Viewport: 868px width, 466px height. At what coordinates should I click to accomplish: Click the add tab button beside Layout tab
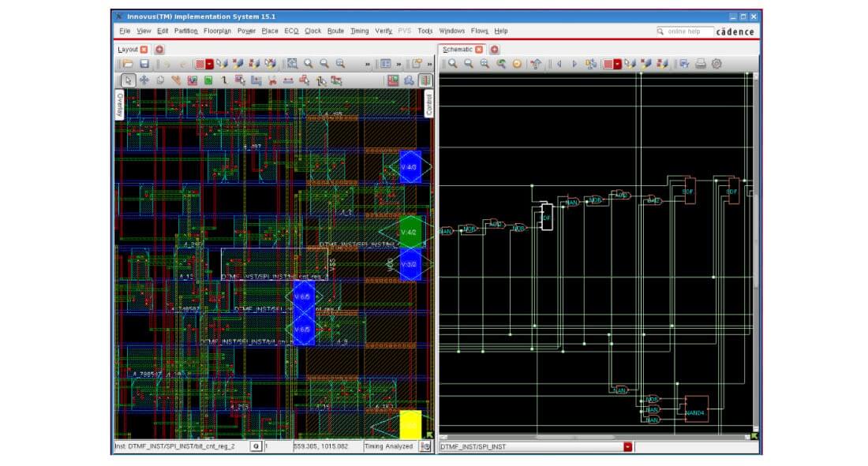tap(159, 49)
